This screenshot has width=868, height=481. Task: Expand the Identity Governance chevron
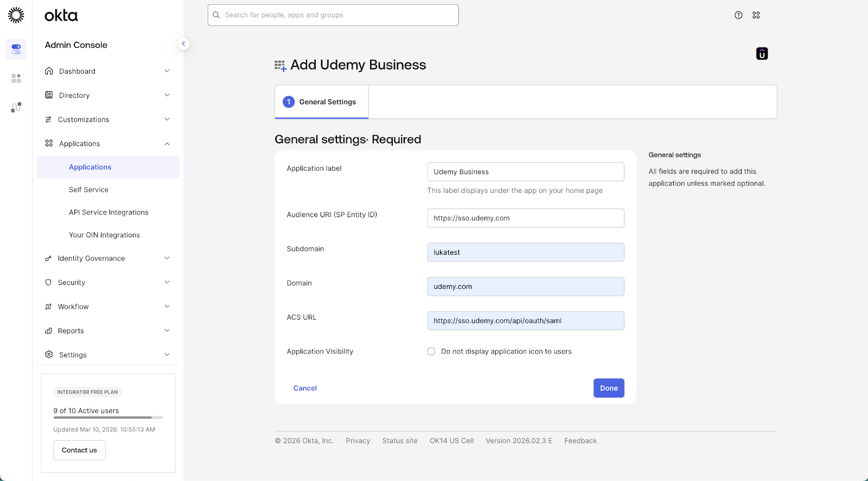pyautogui.click(x=167, y=258)
